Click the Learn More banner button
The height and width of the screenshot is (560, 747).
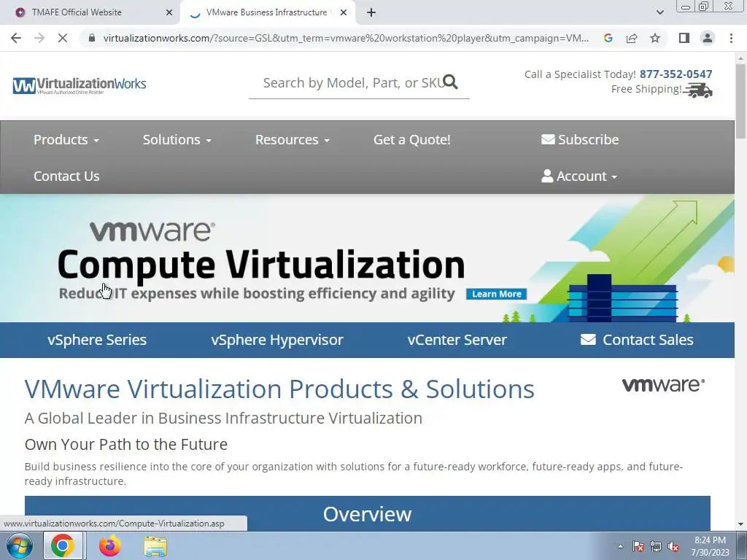[x=496, y=294]
